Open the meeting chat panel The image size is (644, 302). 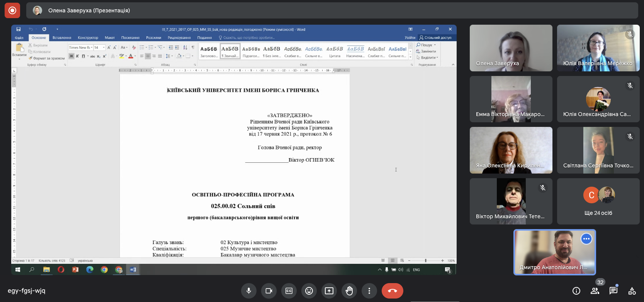tap(613, 291)
